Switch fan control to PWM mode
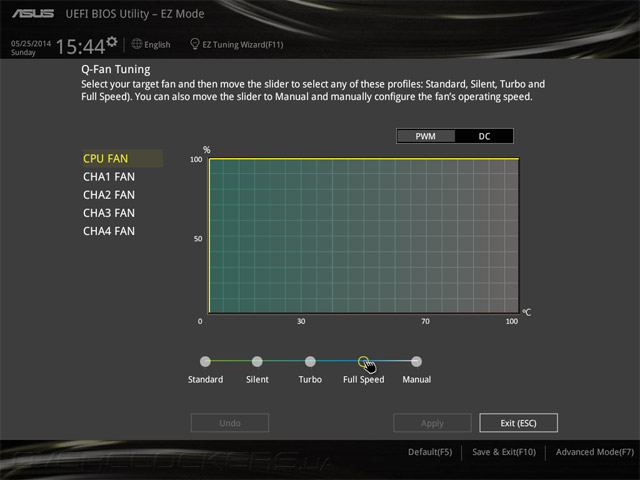Viewport: 640px width, 480px height. [x=425, y=136]
